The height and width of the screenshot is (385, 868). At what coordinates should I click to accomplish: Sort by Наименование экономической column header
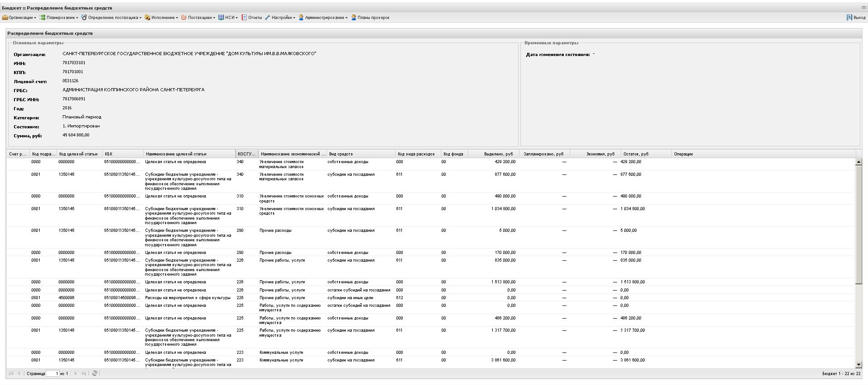[292, 154]
